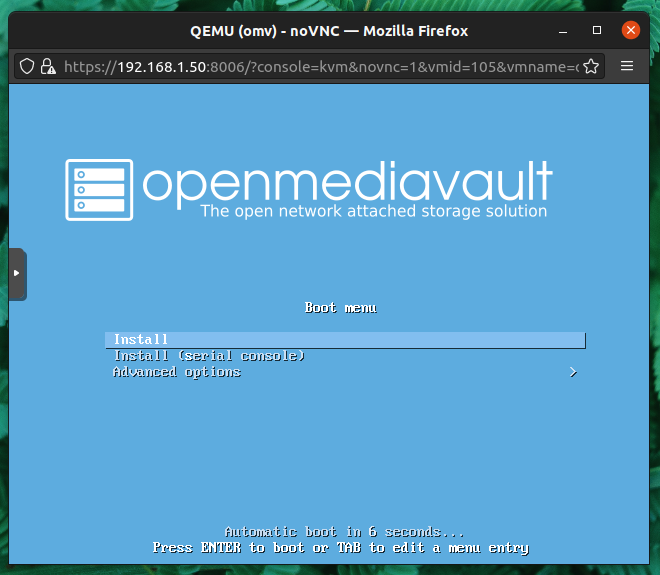Minimize the Firefox window
This screenshot has width=660, height=575.
(563, 31)
